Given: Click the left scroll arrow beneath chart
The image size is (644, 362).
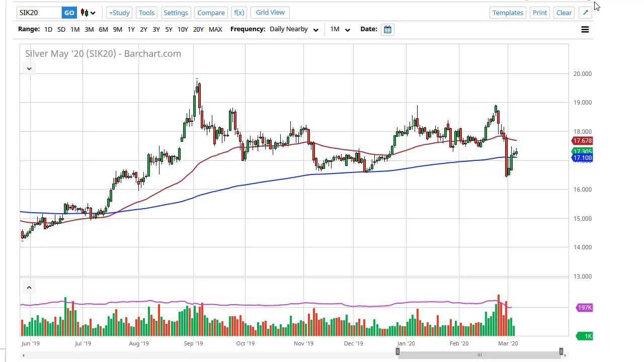Looking at the screenshot, I should (x=24, y=355).
